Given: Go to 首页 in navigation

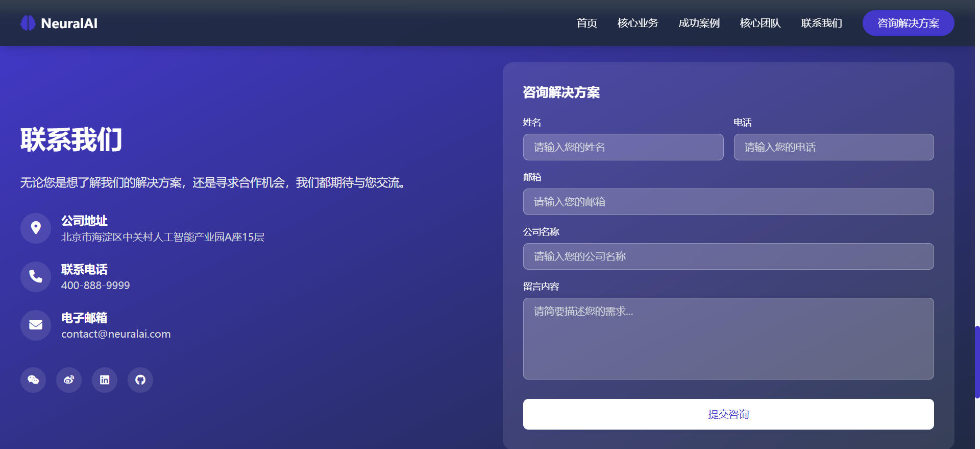Looking at the screenshot, I should pos(586,23).
